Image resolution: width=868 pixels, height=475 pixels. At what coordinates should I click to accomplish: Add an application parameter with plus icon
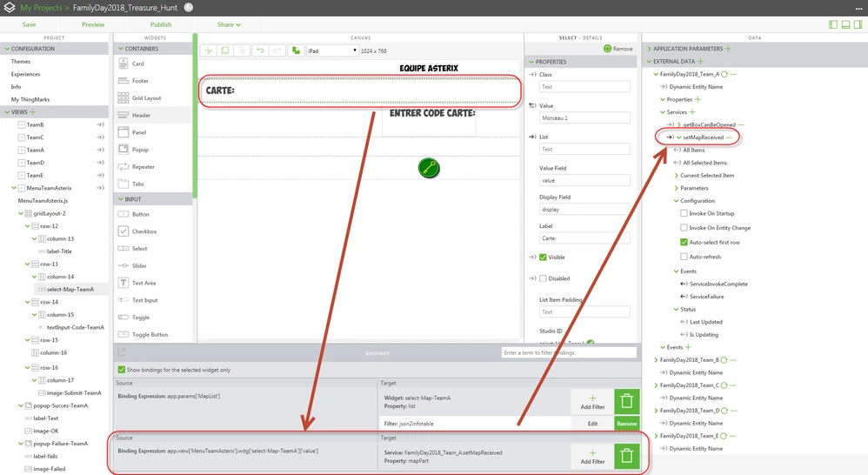[728, 49]
